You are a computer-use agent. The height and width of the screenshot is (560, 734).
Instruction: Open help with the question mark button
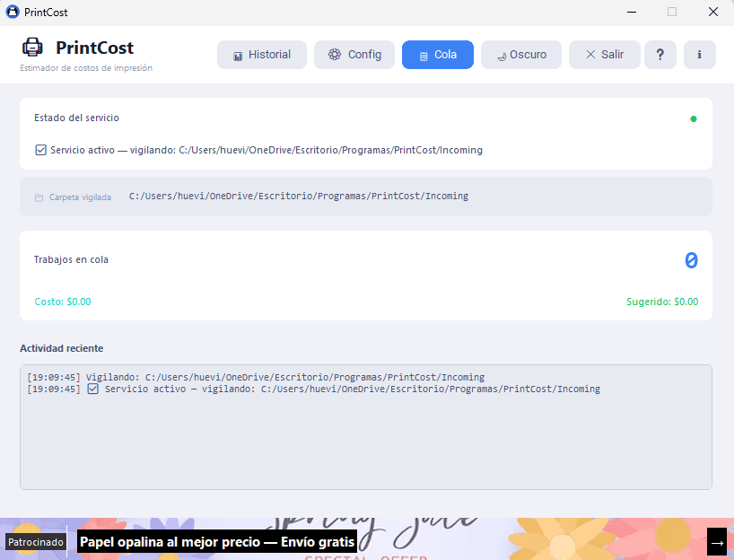(660, 55)
